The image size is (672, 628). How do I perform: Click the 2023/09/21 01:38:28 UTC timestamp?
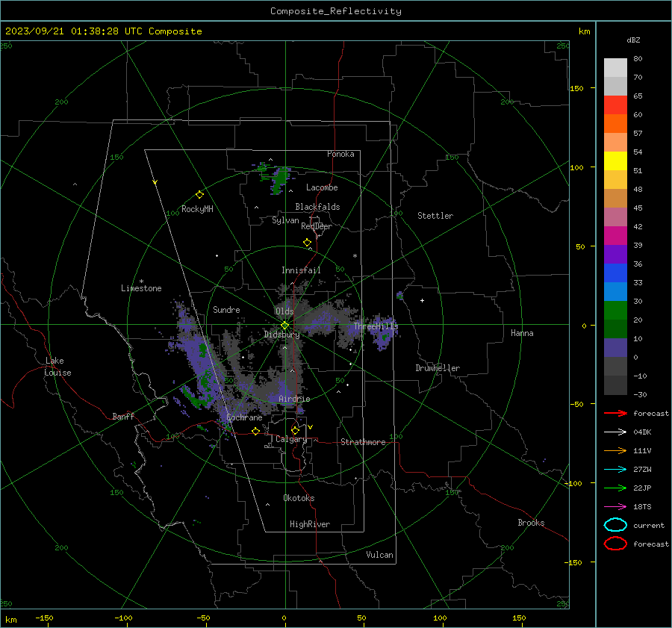74,31
